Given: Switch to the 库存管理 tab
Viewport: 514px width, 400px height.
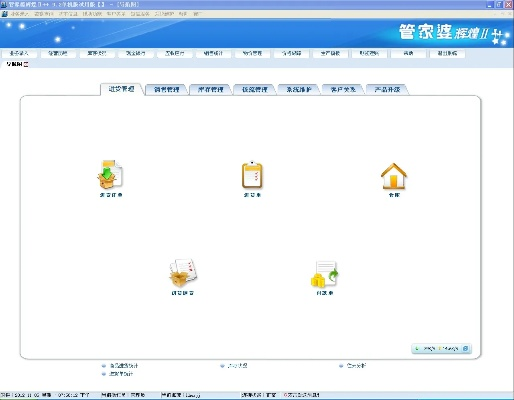Looking at the screenshot, I should (x=210, y=89).
